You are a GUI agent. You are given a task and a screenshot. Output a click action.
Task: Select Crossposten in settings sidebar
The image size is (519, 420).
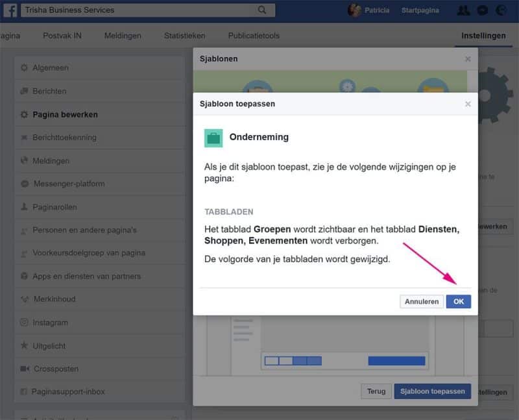[99, 369]
